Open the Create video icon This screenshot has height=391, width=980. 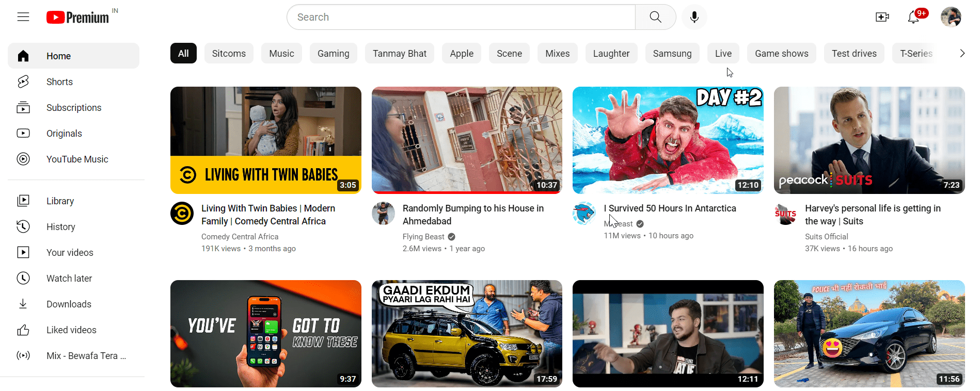pyautogui.click(x=882, y=17)
